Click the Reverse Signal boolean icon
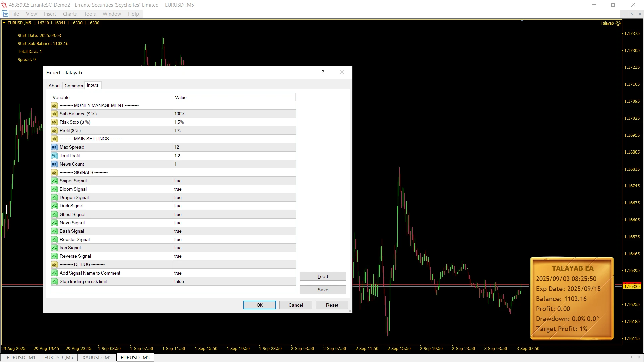644x362 pixels. (x=54, y=256)
